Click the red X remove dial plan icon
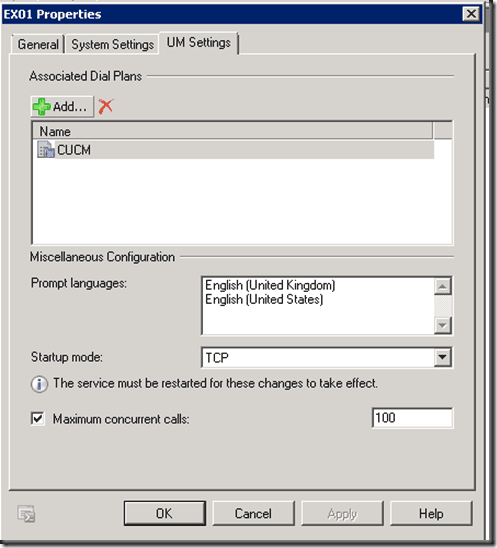The height and width of the screenshot is (548, 497). pos(106,106)
